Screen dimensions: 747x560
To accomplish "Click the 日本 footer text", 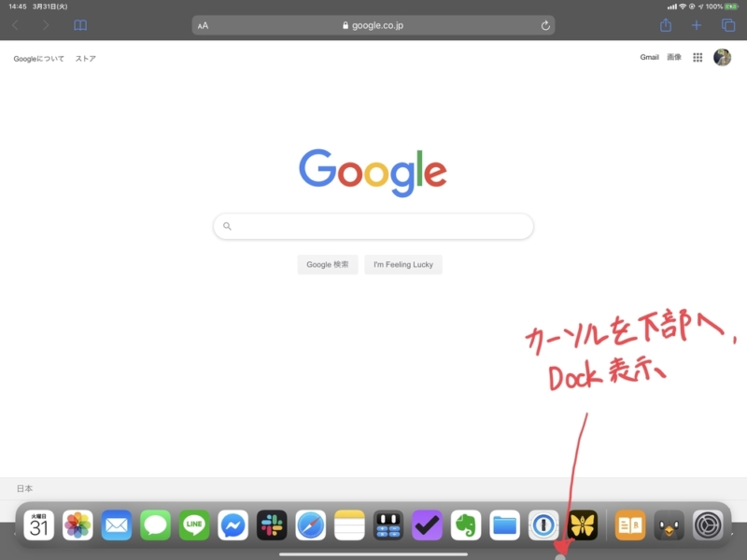I will tap(25, 488).
